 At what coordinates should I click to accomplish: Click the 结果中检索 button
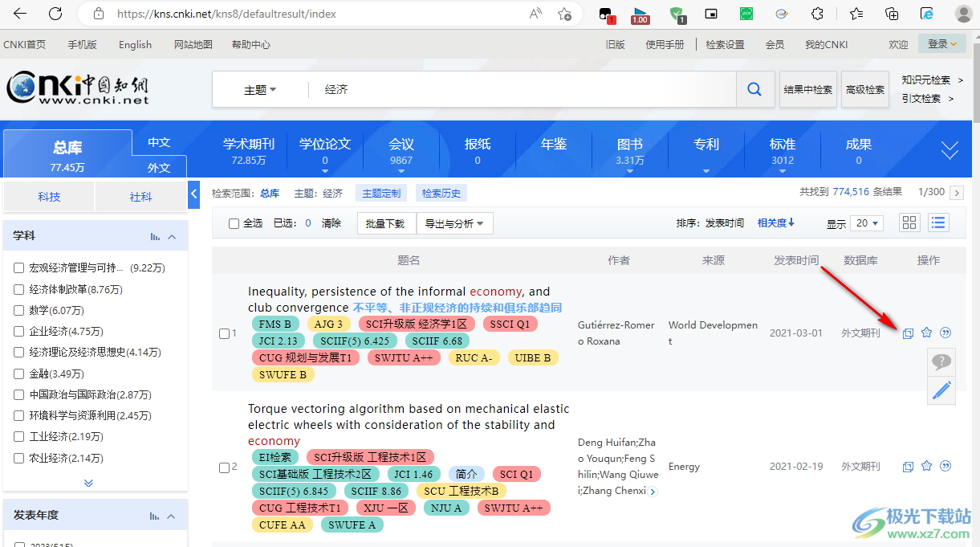pyautogui.click(x=808, y=89)
